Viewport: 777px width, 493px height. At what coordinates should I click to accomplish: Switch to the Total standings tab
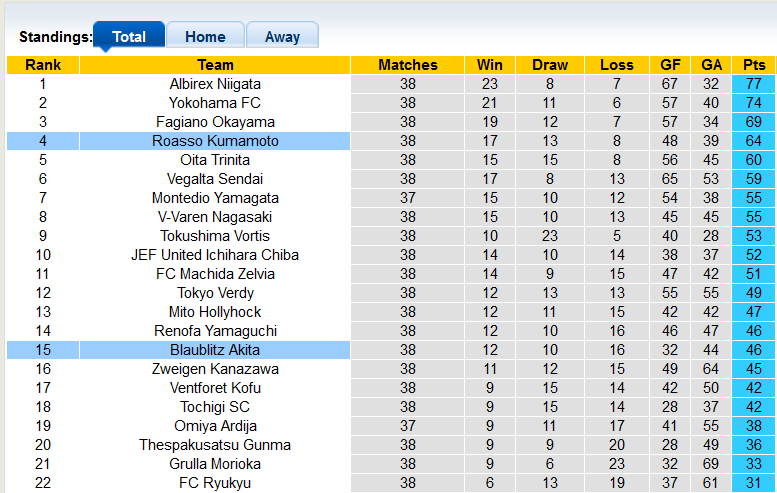point(129,37)
